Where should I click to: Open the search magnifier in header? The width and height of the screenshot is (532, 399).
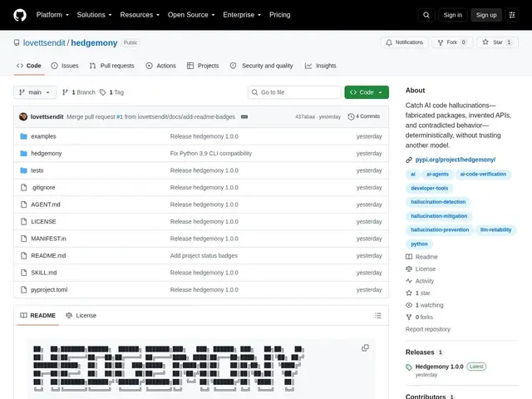click(426, 15)
